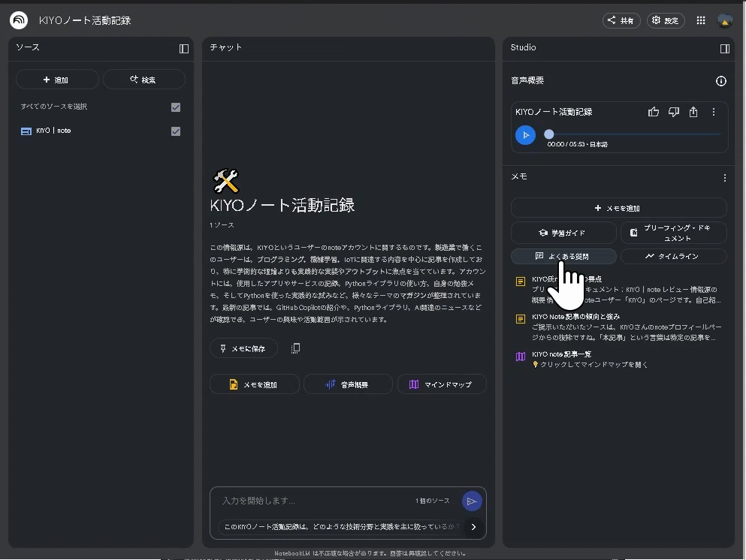Send the chat message
Image resolution: width=746 pixels, height=560 pixels.
coord(472,501)
